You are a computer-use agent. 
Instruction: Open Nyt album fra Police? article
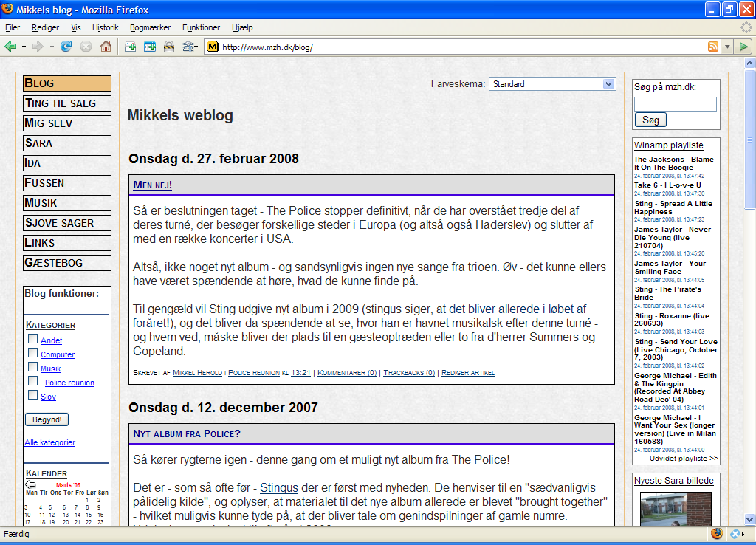click(187, 433)
